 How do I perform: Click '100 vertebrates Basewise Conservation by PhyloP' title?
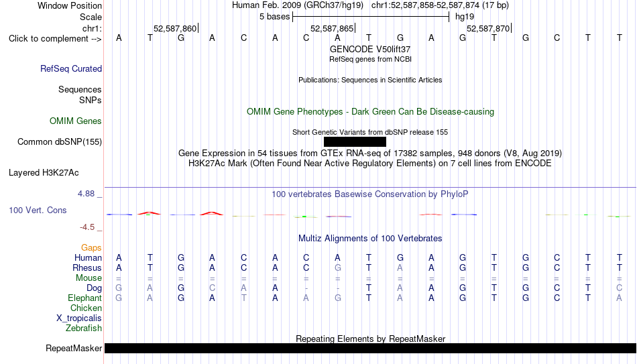coord(370,194)
